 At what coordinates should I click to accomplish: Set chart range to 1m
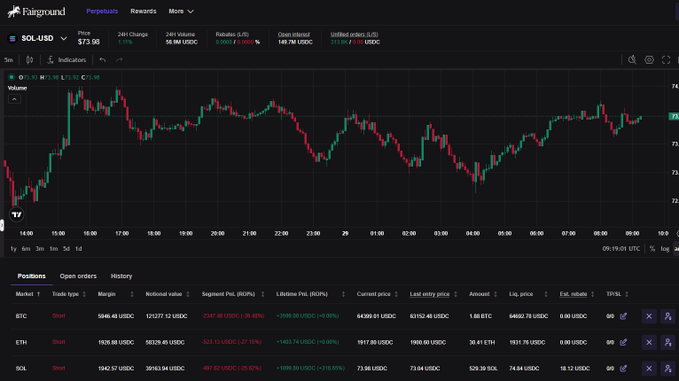(x=53, y=249)
